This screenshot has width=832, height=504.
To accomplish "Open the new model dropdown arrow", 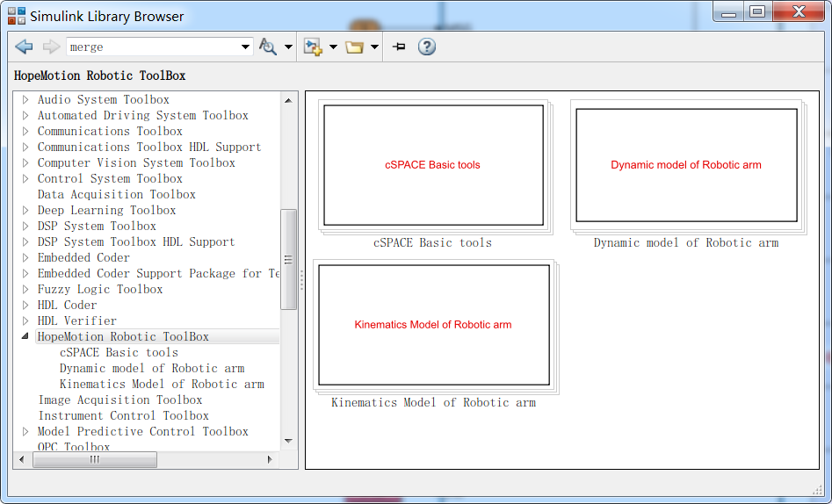I will pyautogui.click(x=333, y=47).
